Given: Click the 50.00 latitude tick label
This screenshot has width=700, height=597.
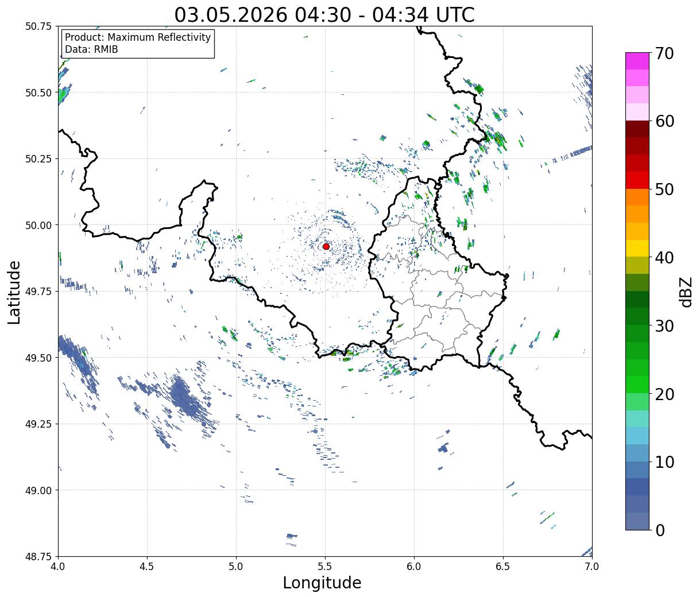Looking at the screenshot, I should pyautogui.click(x=38, y=225).
